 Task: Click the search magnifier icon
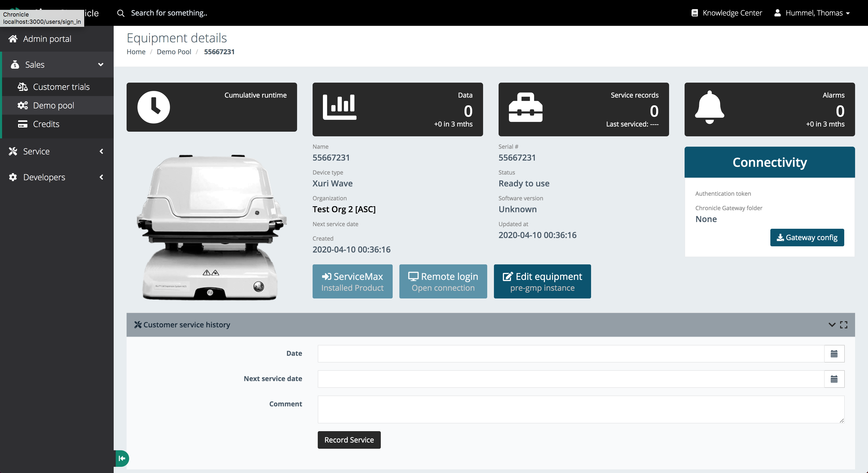[121, 13]
